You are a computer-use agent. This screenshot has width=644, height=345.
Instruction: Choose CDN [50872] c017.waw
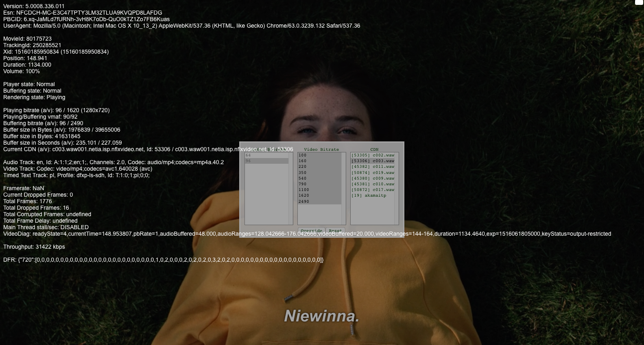(373, 190)
